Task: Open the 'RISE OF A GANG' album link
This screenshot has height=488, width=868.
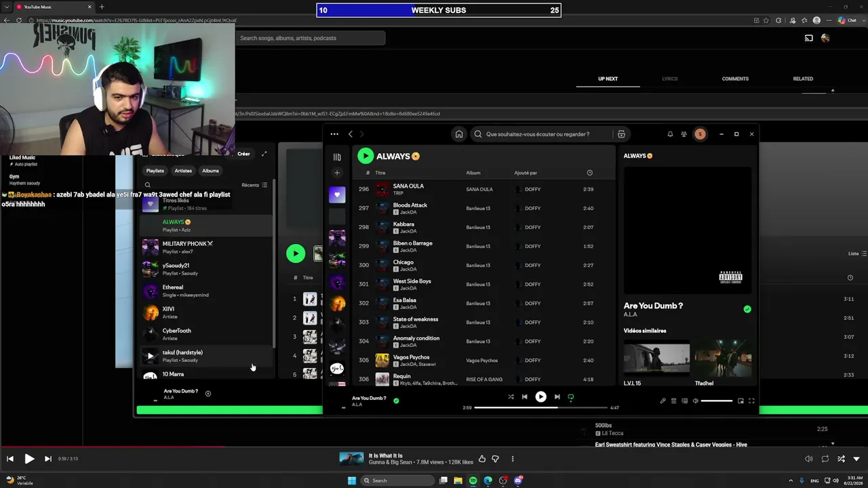Action: pyautogui.click(x=484, y=380)
